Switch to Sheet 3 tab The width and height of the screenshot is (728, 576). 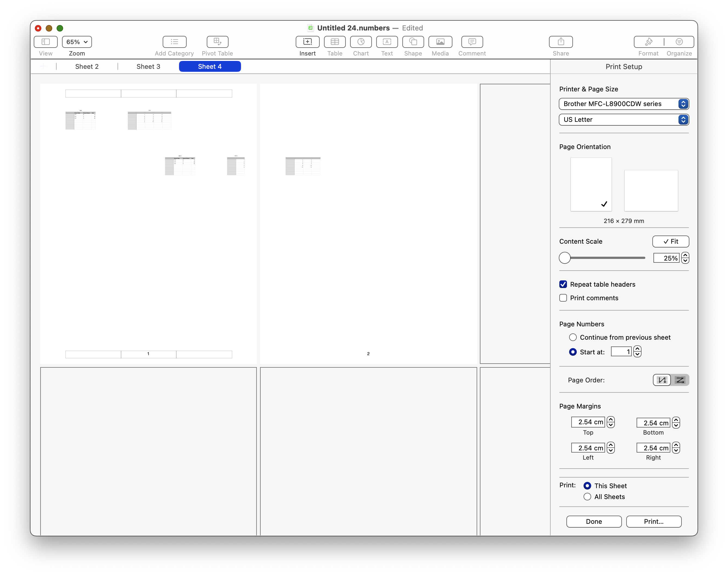(x=148, y=66)
